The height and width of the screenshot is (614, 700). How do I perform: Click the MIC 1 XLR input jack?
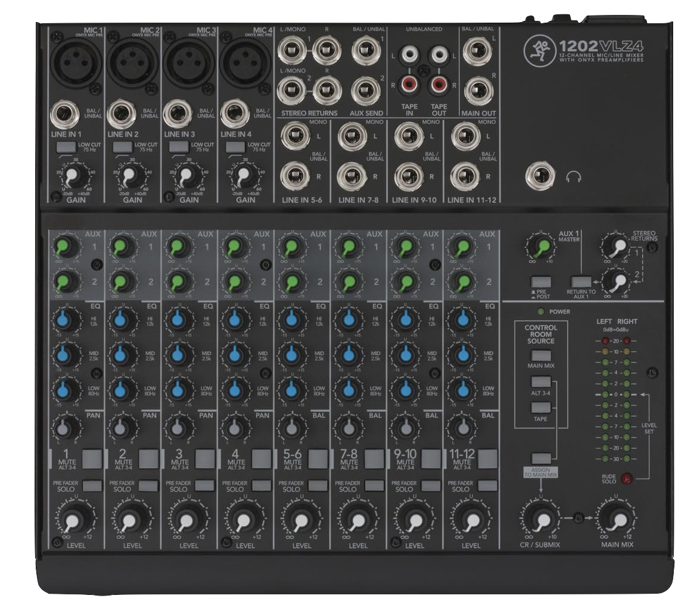tap(76, 62)
